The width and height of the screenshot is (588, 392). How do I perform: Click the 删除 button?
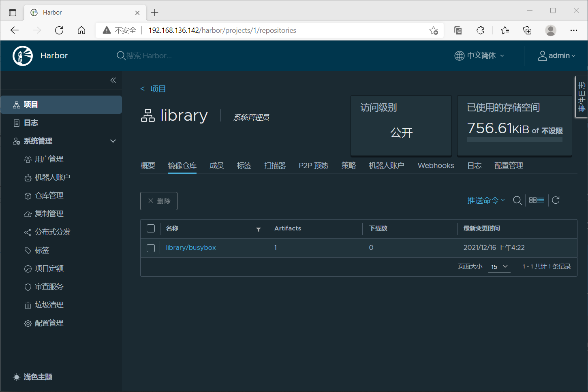click(159, 201)
